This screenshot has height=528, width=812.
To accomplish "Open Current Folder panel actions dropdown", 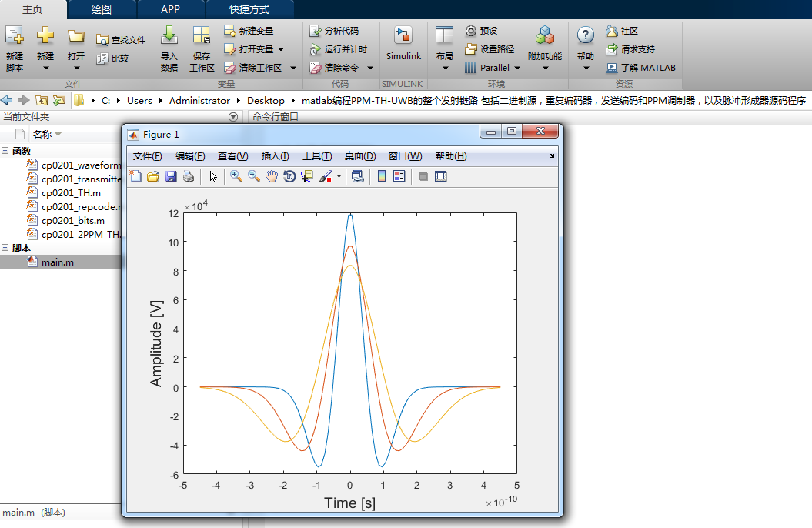I will tap(233, 117).
